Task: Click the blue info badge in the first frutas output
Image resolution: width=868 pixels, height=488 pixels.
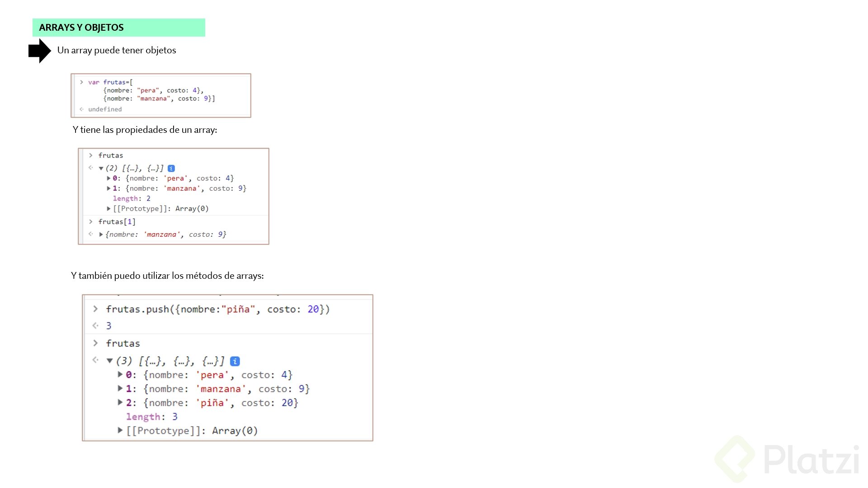Action: 171,169
